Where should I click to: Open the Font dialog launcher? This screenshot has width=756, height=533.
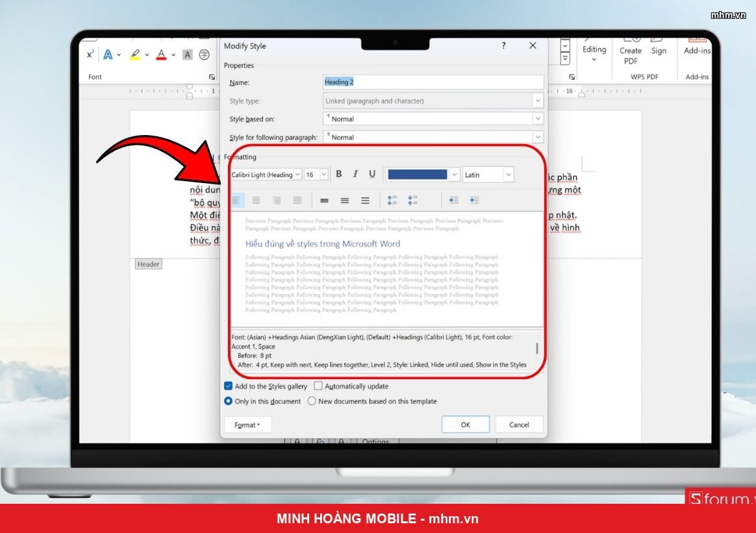[x=212, y=77]
